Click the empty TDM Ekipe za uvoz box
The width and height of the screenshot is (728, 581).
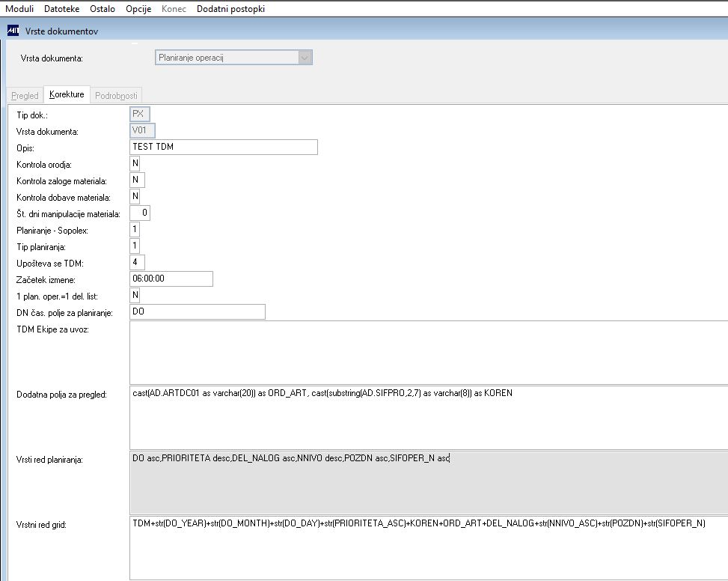(429, 353)
